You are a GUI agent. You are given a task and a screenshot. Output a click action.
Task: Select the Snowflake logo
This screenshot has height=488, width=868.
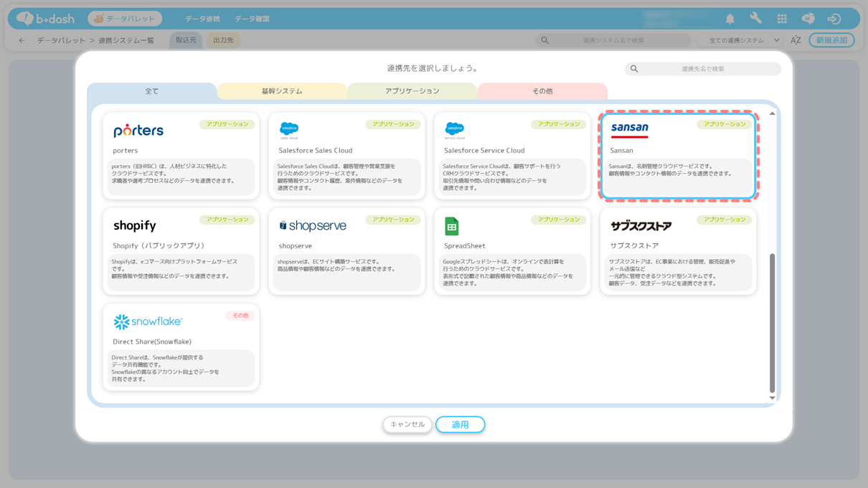click(x=148, y=322)
